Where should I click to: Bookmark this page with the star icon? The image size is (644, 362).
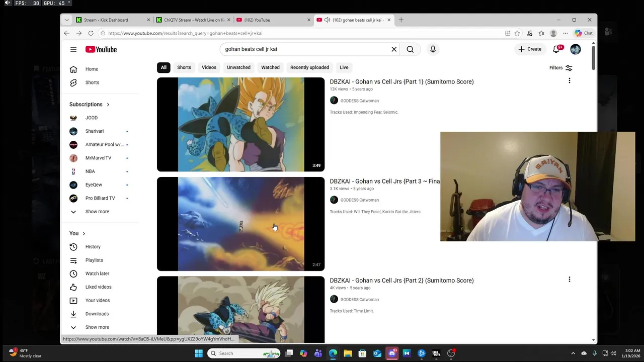coord(517,33)
